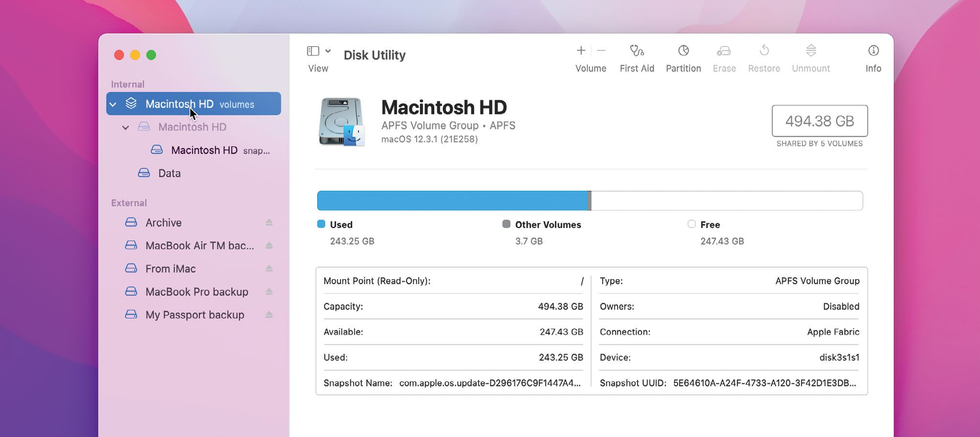Select MacBook Air TM backup disk
The width and height of the screenshot is (980, 437).
click(x=199, y=245)
